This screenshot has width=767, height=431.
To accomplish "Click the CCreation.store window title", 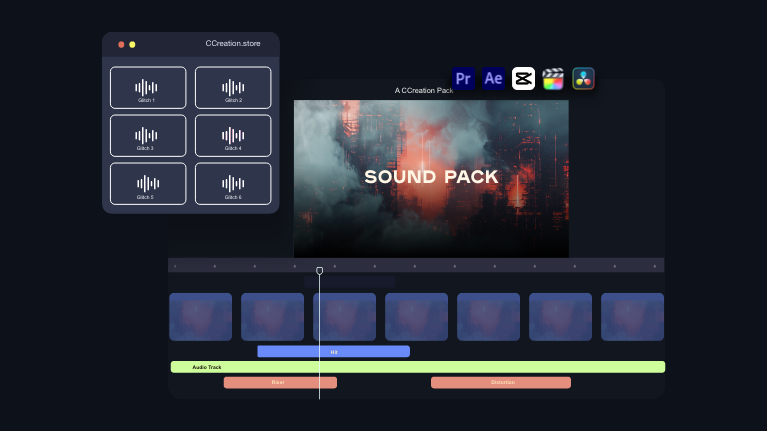I will click(232, 44).
